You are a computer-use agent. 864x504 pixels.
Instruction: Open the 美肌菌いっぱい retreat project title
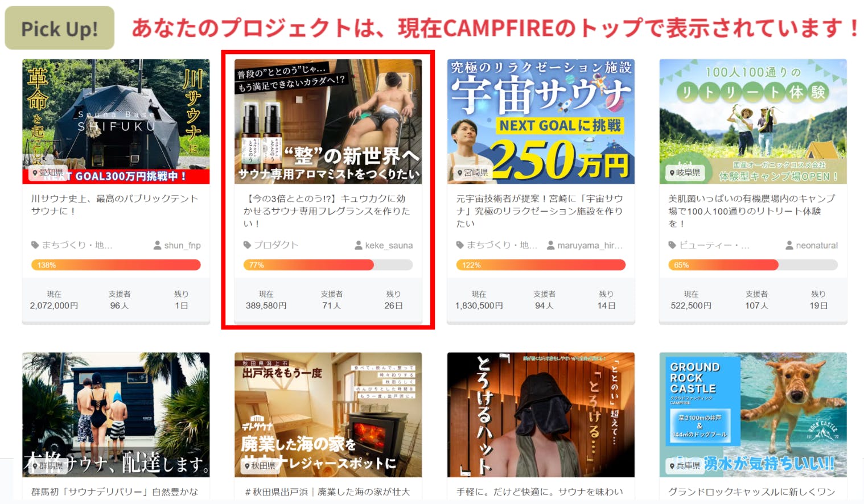751,210
